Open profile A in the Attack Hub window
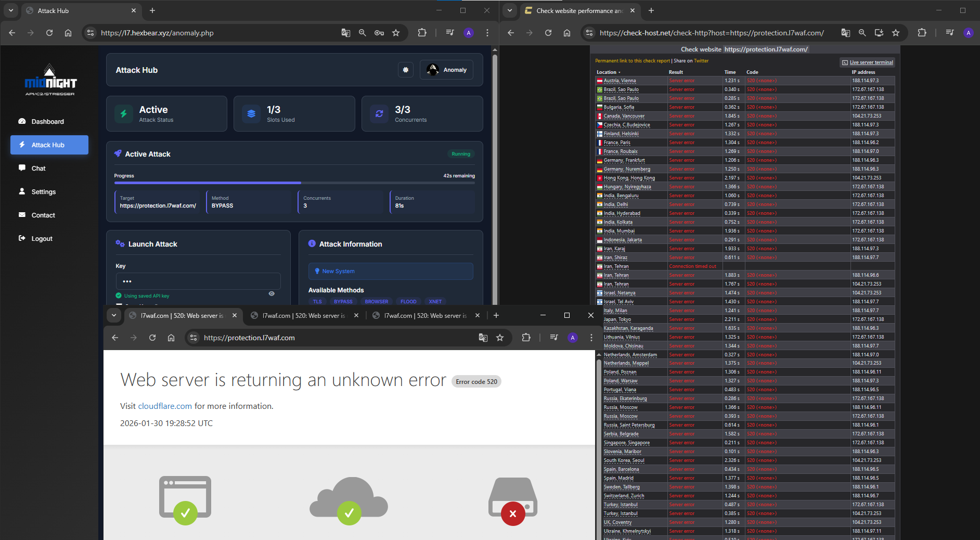This screenshot has height=540, width=980. click(469, 33)
